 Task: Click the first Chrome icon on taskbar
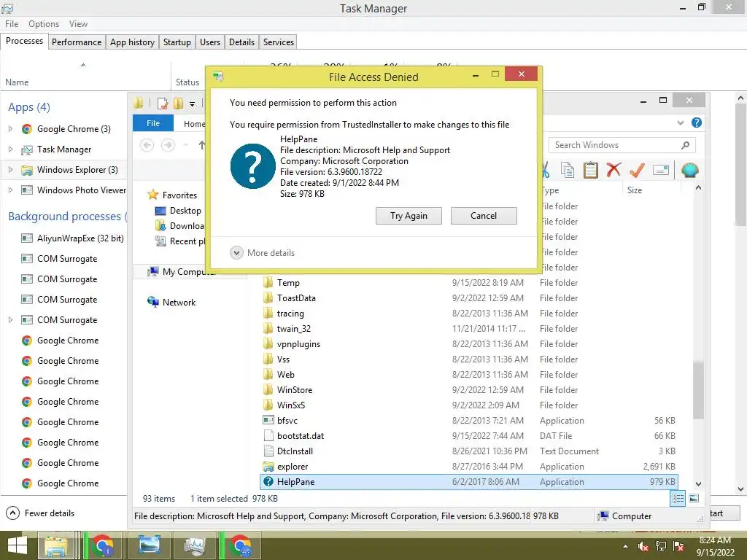point(103,545)
